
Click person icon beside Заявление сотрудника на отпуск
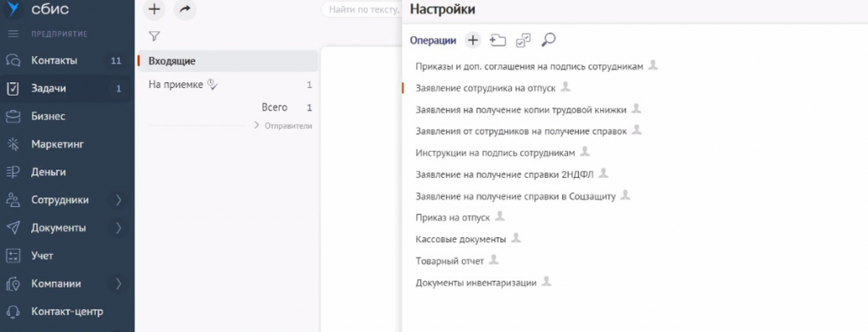tap(565, 86)
